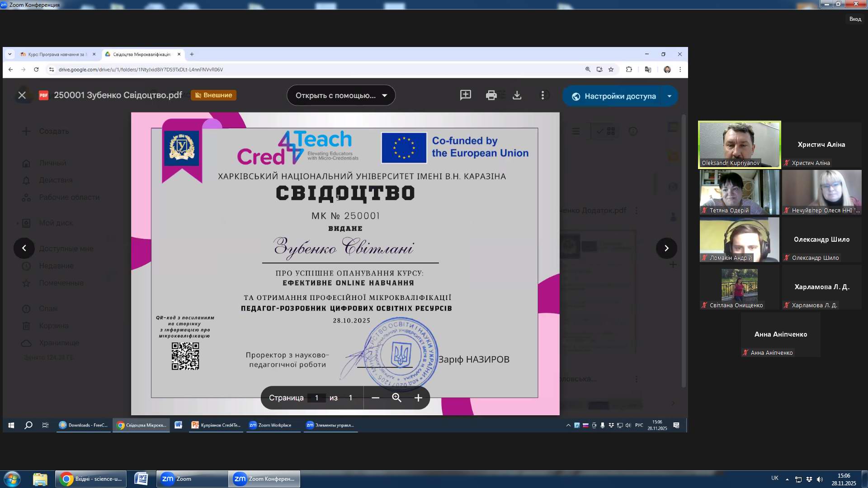Click the add comment icon

465,95
